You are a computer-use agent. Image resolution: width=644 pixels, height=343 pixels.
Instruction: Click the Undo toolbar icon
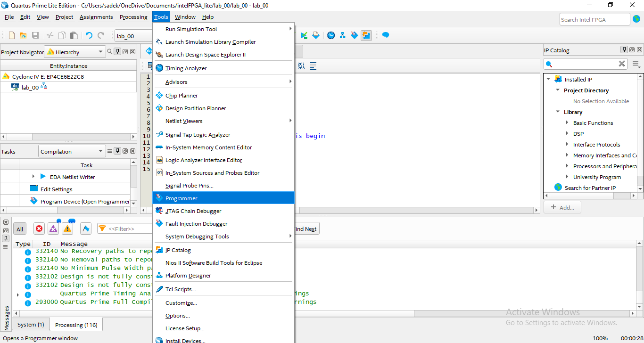pyautogui.click(x=89, y=35)
